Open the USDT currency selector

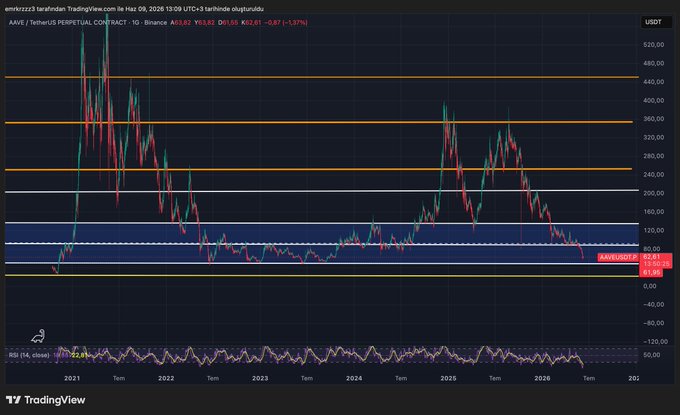(x=656, y=22)
